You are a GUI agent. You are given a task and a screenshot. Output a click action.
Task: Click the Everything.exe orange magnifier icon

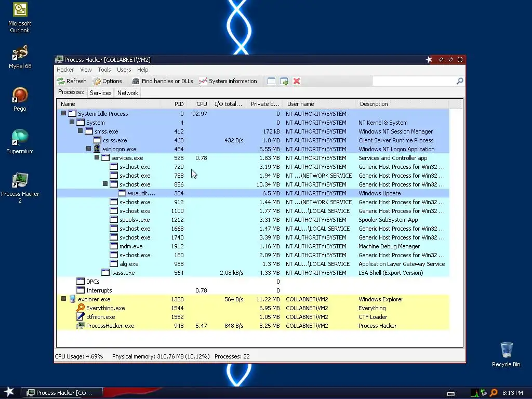coord(81,308)
